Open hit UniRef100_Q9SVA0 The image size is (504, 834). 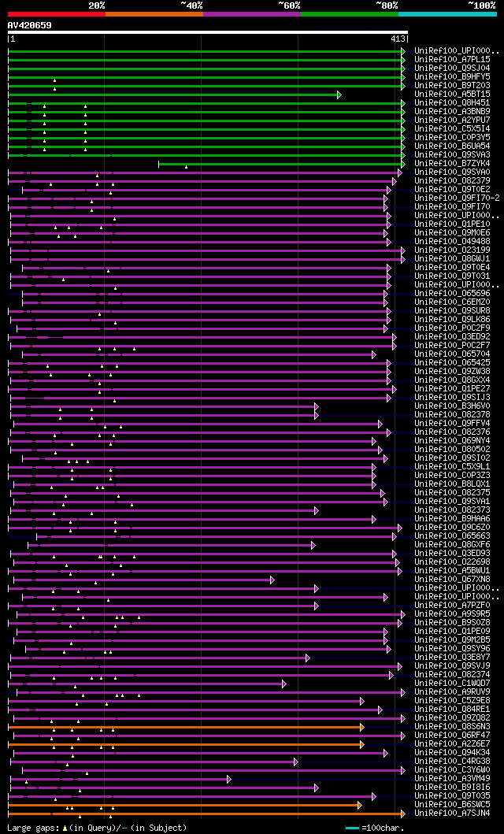pyautogui.click(x=453, y=172)
